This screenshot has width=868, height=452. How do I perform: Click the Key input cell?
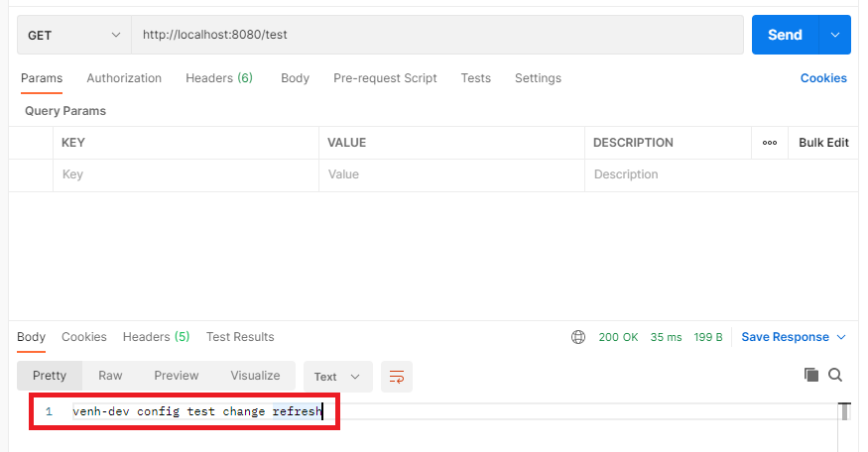click(186, 174)
